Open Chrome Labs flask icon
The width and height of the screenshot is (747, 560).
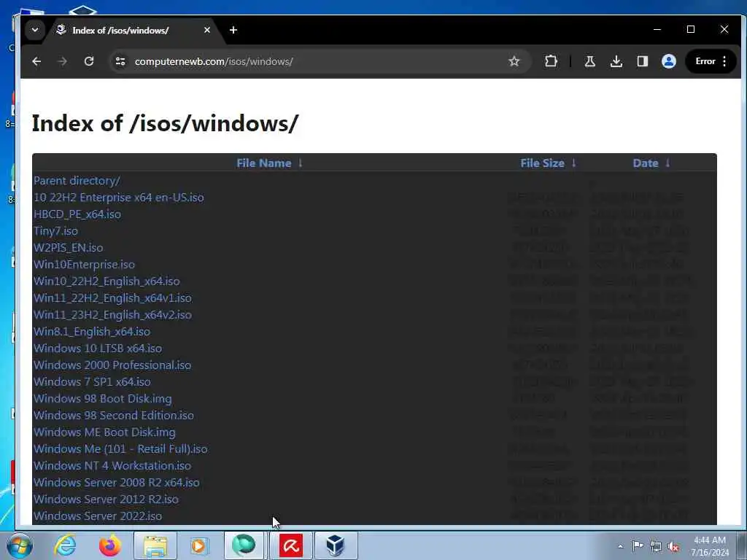(x=589, y=61)
